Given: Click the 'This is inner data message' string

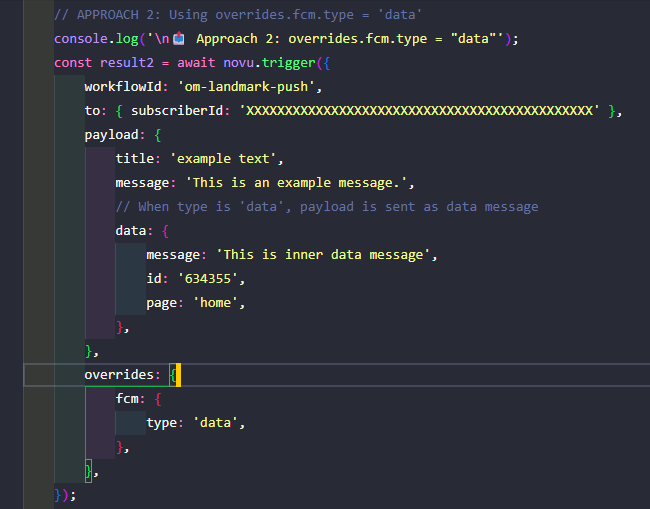Looking at the screenshot, I should tap(323, 255).
